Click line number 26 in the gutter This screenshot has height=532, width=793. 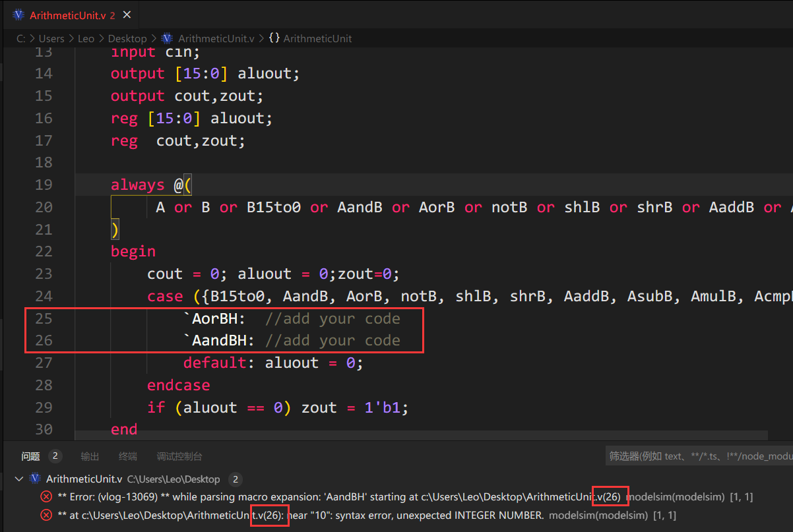(44, 340)
